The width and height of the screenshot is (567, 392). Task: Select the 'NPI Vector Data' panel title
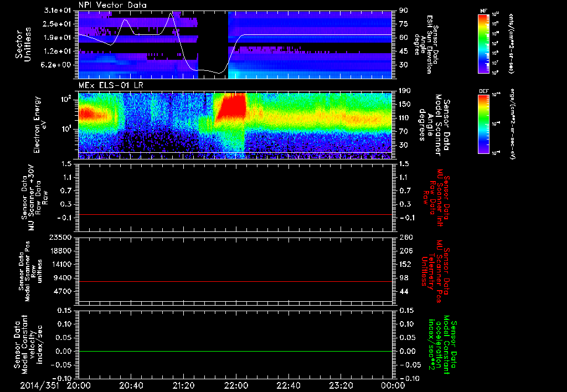click(x=112, y=5)
